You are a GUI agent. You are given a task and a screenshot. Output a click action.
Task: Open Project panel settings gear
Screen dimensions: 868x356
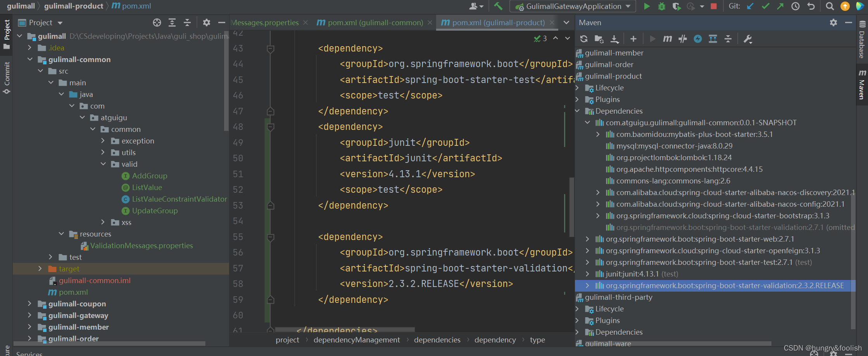(x=207, y=22)
